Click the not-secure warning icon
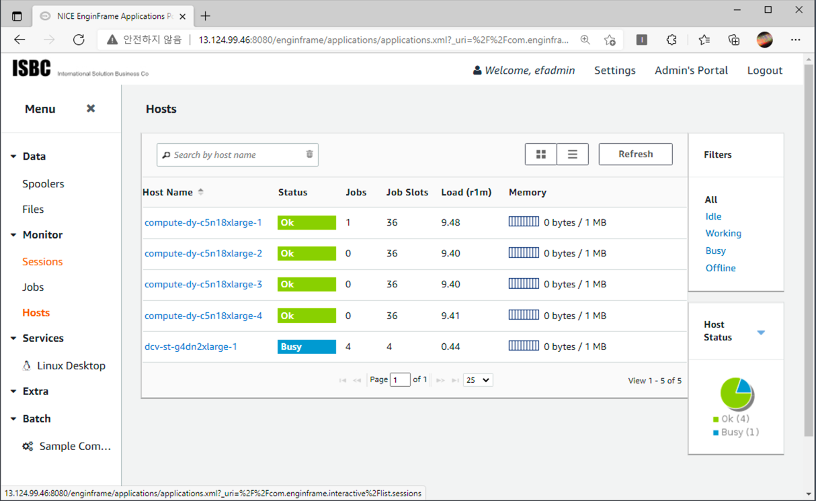Viewport: 816px width, 502px height. pos(112,40)
